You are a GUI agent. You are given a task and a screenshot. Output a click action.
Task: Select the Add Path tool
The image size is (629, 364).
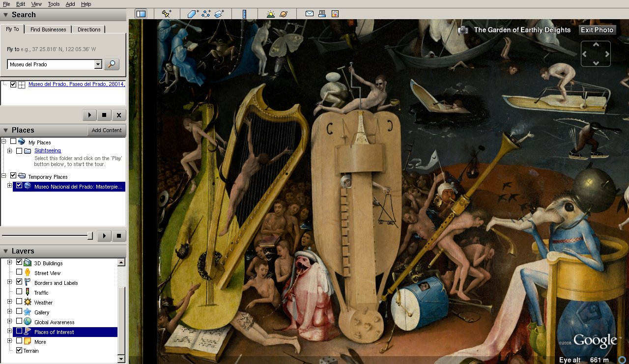point(206,14)
